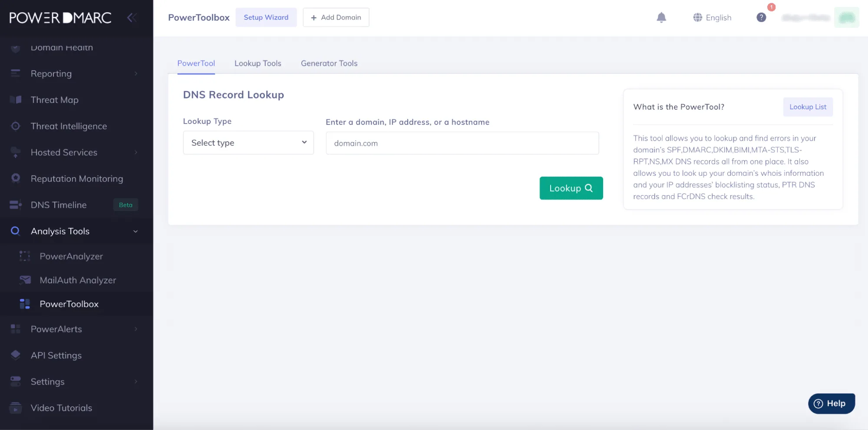Screen dimensions: 868x430
Task: Click the globe language icon
Action: pyautogui.click(x=697, y=17)
